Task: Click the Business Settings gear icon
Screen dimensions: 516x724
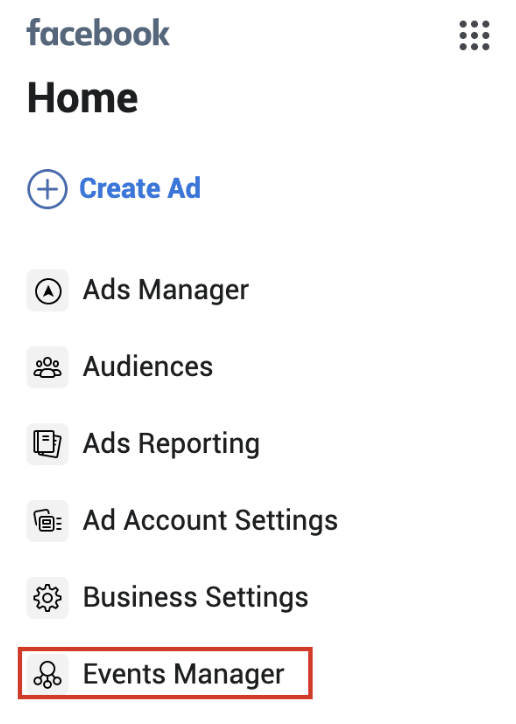Action: (x=48, y=598)
